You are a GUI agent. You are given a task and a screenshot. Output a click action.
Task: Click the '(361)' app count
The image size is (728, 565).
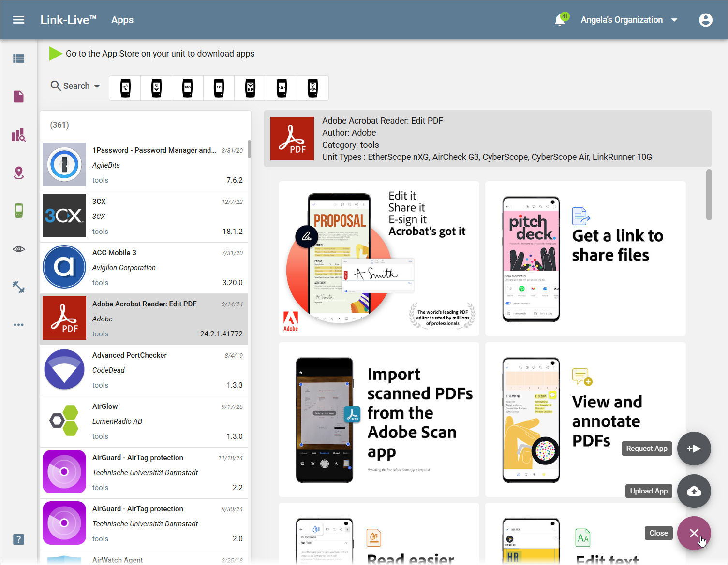pos(59,125)
